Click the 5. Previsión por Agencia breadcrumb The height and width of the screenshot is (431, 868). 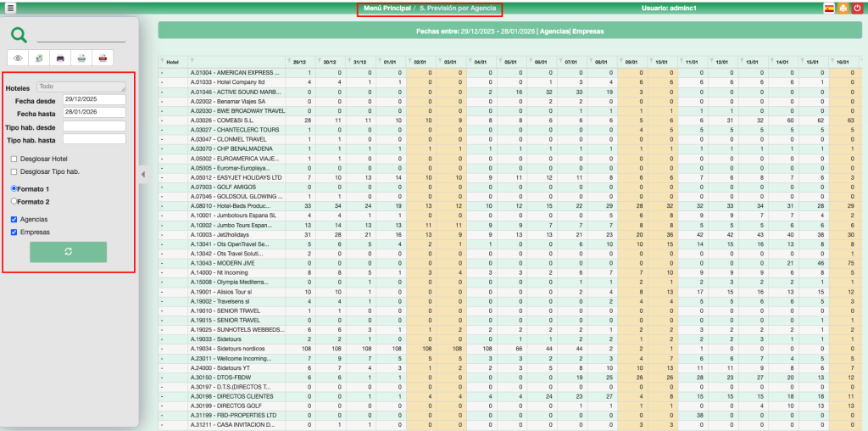pos(458,8)
